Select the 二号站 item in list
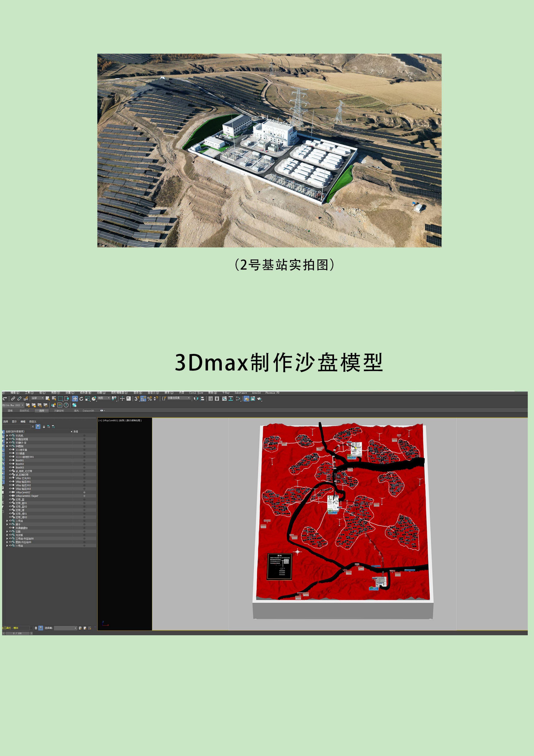The image size is (534, 756). pyautogui.click(x=19, y=521)
